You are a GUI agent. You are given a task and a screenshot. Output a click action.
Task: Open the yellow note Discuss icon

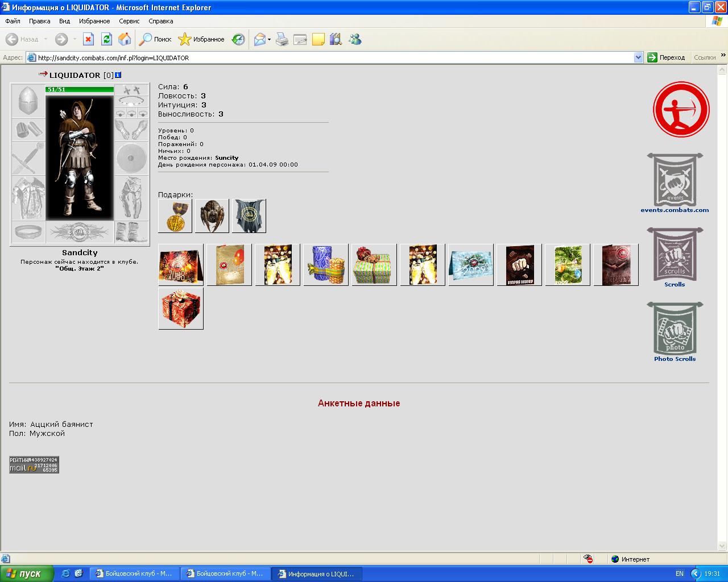coord(318,39)
